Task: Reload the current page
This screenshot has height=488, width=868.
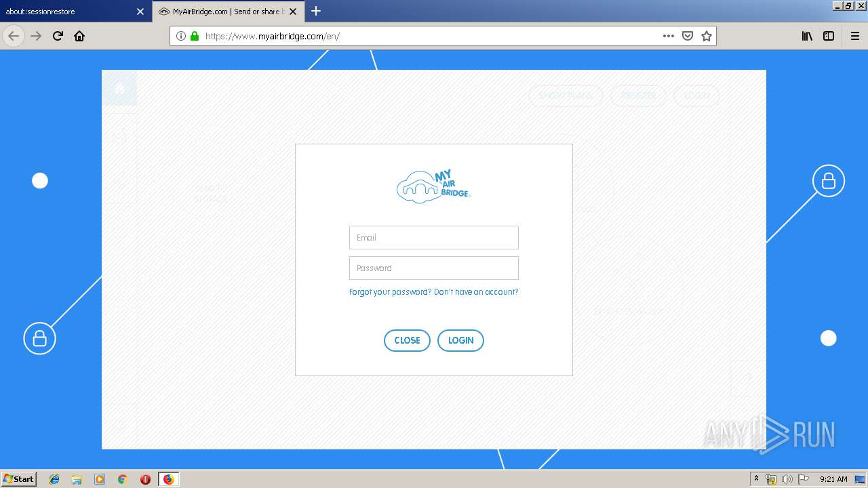Action: coord(58,37)
